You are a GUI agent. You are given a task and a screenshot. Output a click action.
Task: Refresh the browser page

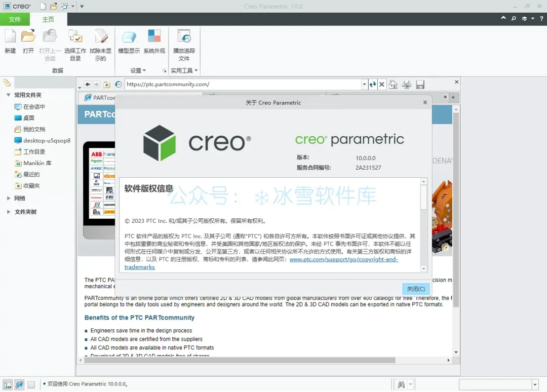(x=373, y=85)
